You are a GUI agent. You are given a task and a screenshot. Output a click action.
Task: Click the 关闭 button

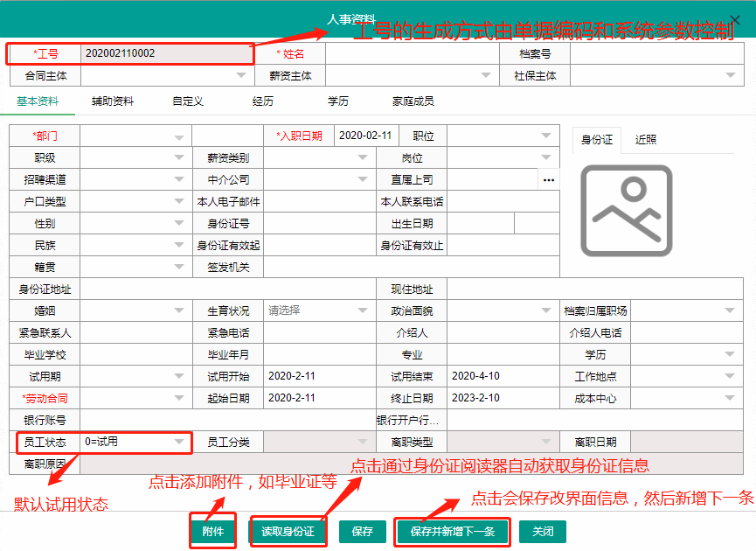(x=543, y=531)
